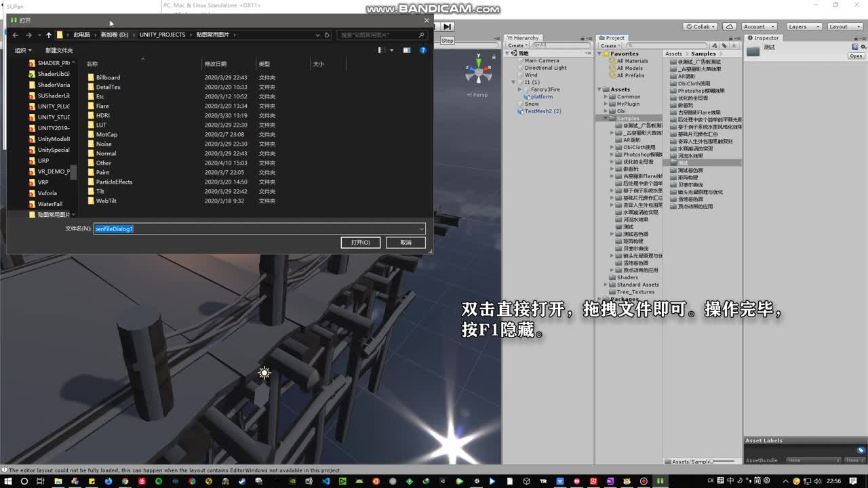
Task: Open WaterFall folder in dialog sidebar
Action: [x=50, y=204]
